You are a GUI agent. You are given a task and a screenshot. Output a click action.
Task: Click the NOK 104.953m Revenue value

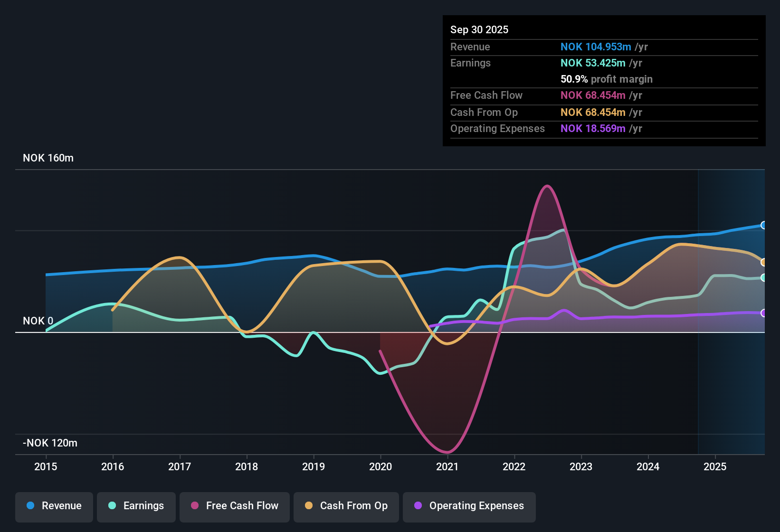coord(596,47)
